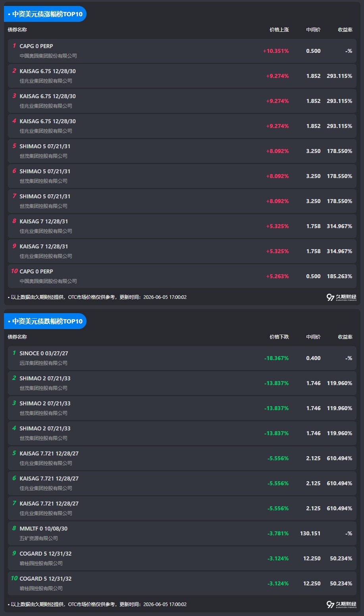Open the SINOCE 0 03/27/27 bond name
The width and height of the screenshot is (364, 616).
(x=44, y=353)
